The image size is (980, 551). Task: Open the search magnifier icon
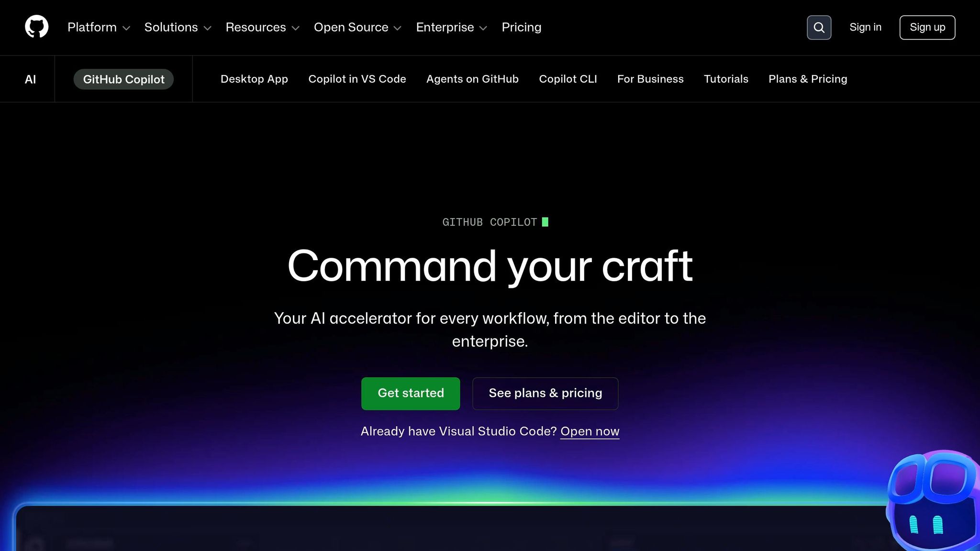(819, 27)
